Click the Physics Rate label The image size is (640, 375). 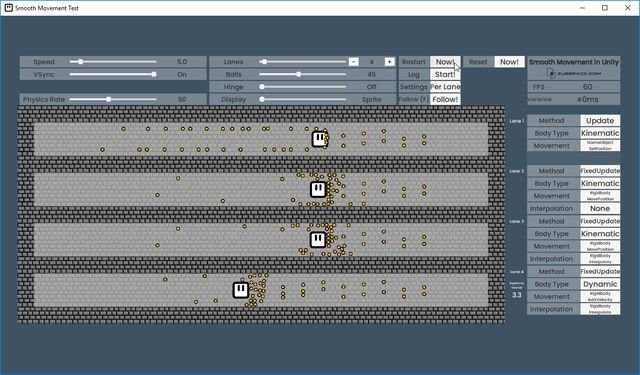44,99
